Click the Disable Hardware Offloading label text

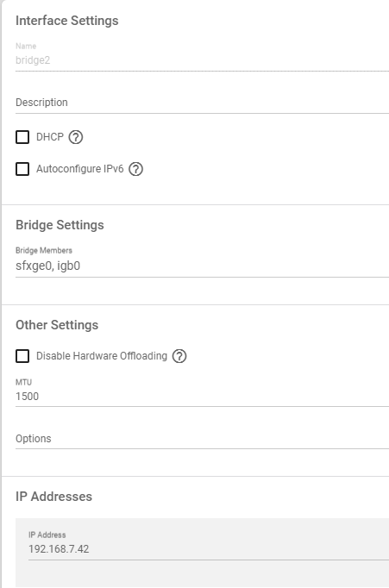102,356
